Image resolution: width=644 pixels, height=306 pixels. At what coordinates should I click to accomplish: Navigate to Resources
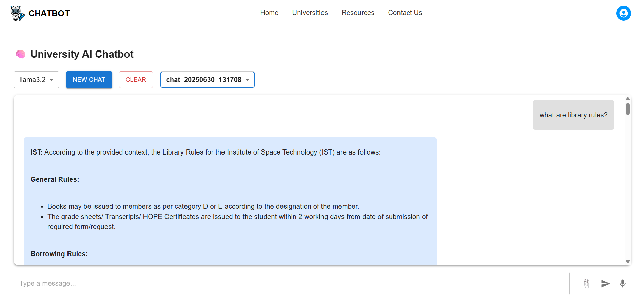[358, 13]
